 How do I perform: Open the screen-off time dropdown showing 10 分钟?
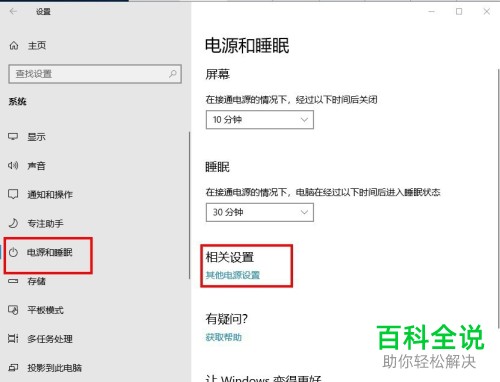(260, 120)
